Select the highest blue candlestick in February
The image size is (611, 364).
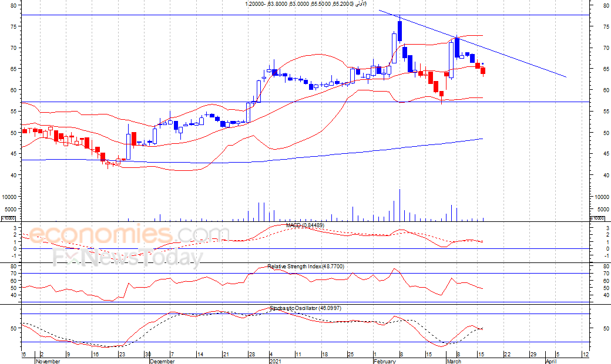pyautogui.click(x=399, y=31)
